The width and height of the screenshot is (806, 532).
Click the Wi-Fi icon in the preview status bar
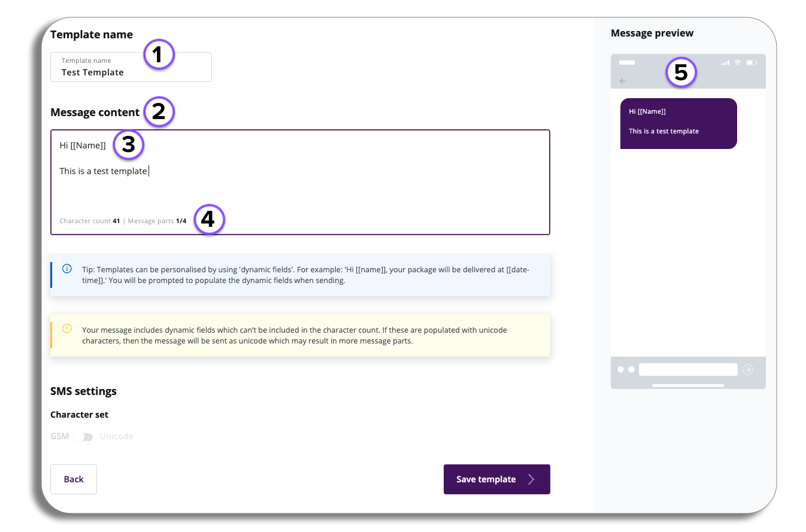[738, 63]
